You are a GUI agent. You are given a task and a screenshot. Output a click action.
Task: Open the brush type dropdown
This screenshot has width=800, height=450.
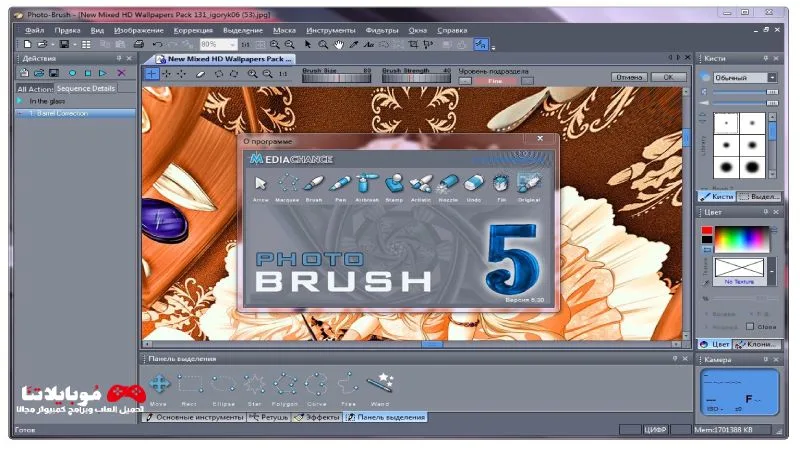(x=772, y=78)
